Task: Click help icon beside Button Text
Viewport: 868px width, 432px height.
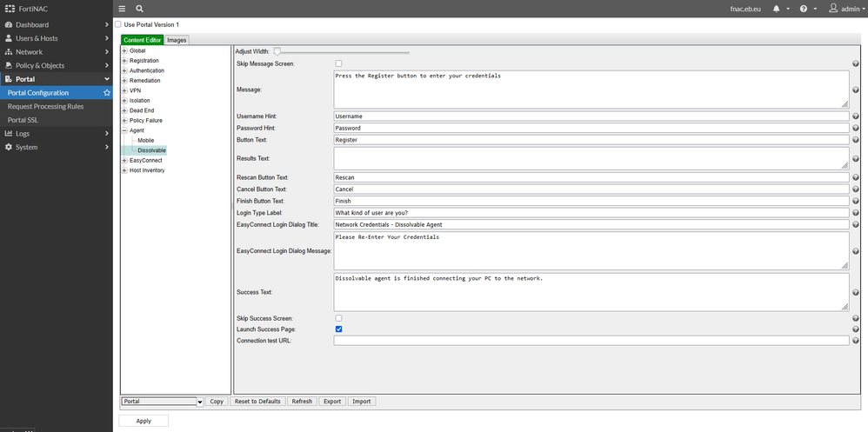Action: [855, 140]
